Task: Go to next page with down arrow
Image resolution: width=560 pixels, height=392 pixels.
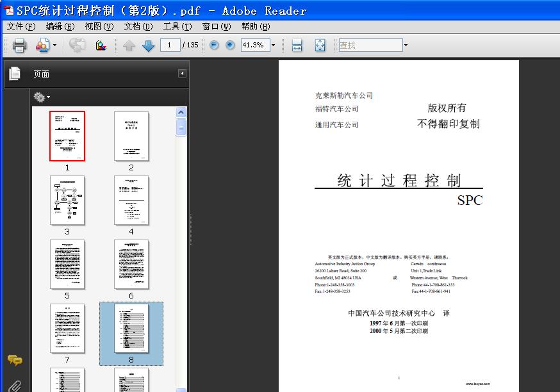Action: (x=148, y=45)
